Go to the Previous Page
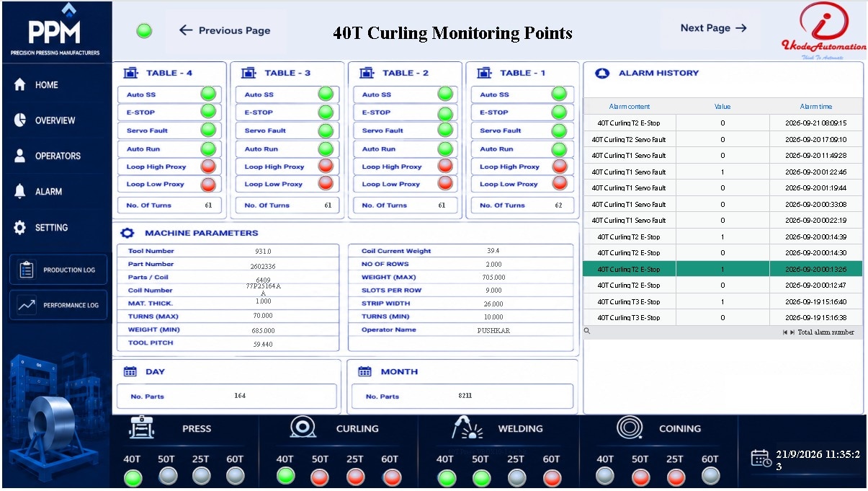The height and width of the screenshot is (491, 868). click(225, 30)
